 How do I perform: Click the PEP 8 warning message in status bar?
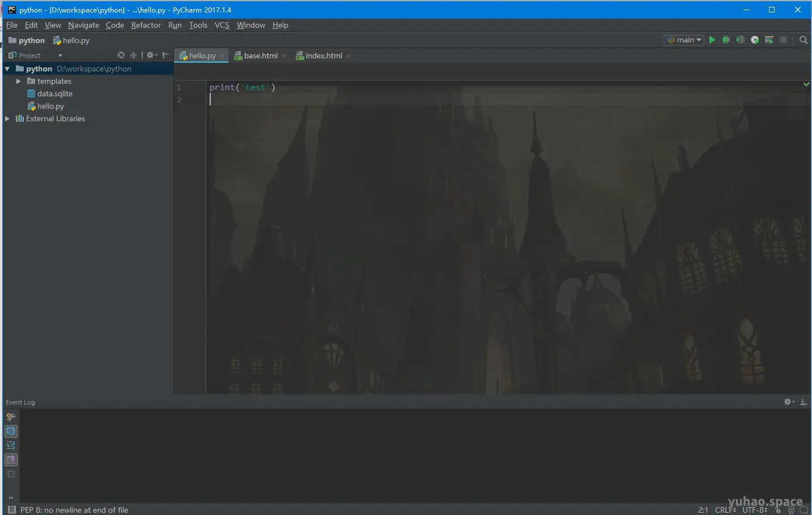tap(74, 510)
